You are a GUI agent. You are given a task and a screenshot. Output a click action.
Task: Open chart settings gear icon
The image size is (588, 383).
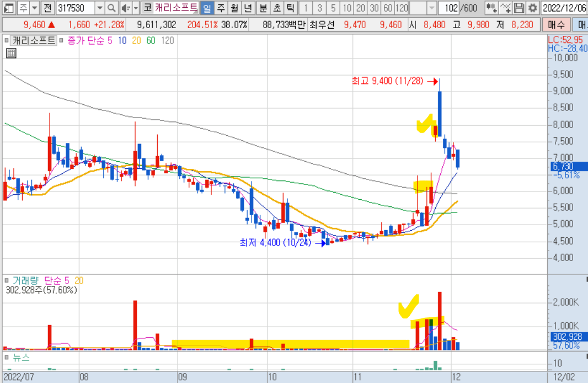tap(532, 8)
